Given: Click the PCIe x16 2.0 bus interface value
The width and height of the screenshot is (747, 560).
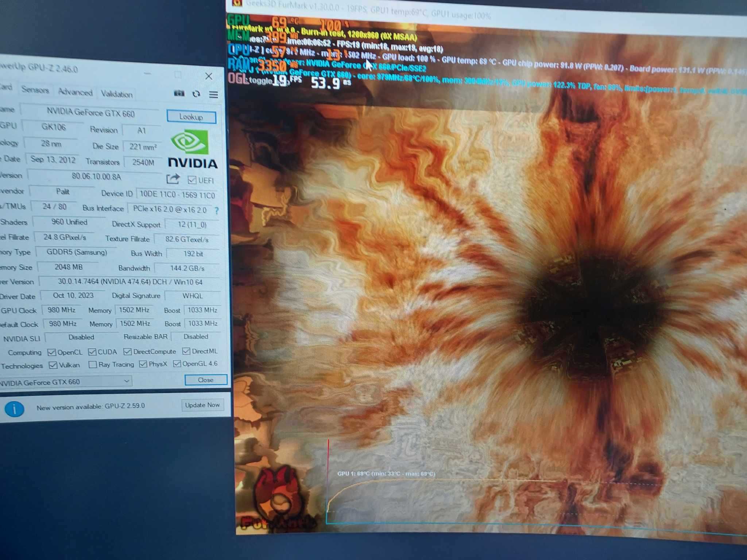Looking at the screenshot, I should tap(170, 209).
